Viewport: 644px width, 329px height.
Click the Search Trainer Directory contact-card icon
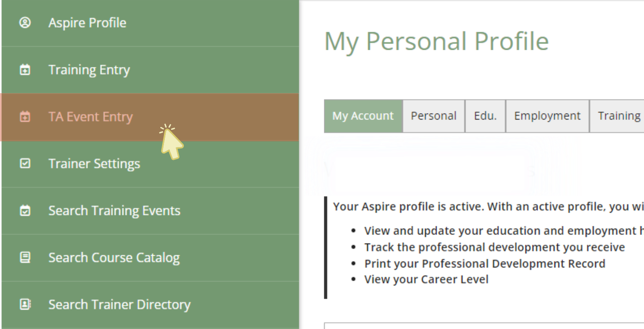pos(25,305)
